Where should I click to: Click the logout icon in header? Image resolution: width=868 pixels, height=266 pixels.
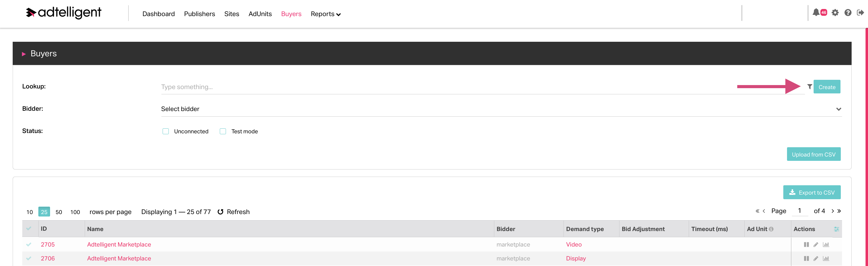860,12
